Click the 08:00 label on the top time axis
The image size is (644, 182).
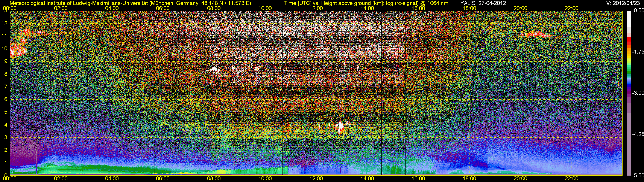(x=214, y=8)
